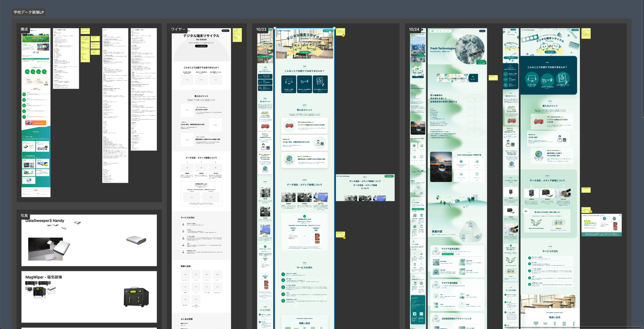Screen dimensions: 644x329
Task: Select the 構成 section label
Action: tap(24, 29)
